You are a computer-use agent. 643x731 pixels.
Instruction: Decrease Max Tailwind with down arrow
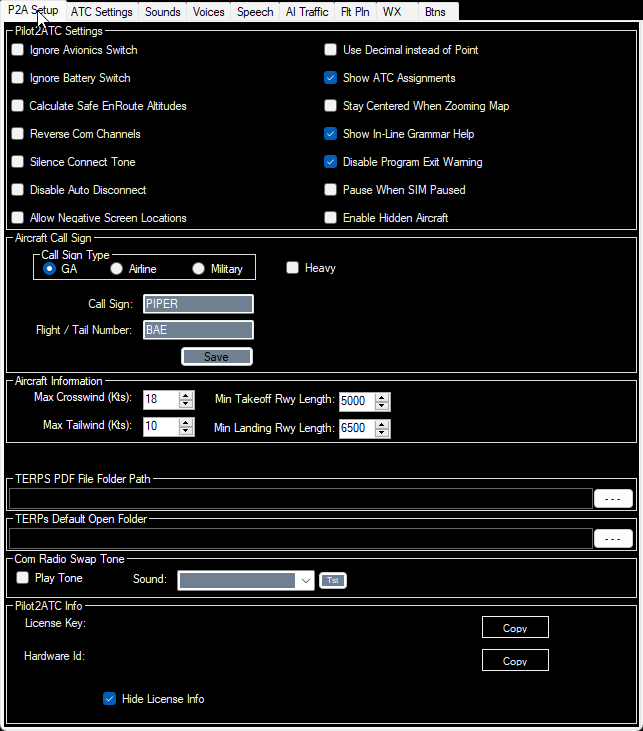pos(186,431)
